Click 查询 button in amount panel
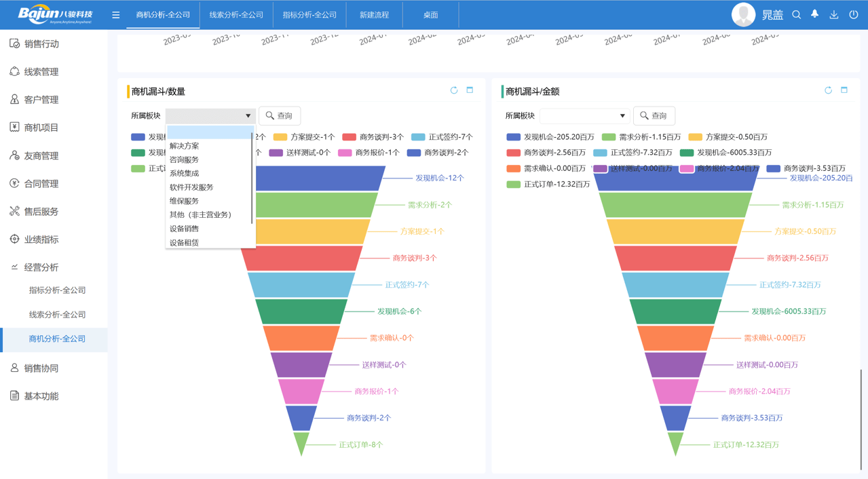 click(654, 116)
